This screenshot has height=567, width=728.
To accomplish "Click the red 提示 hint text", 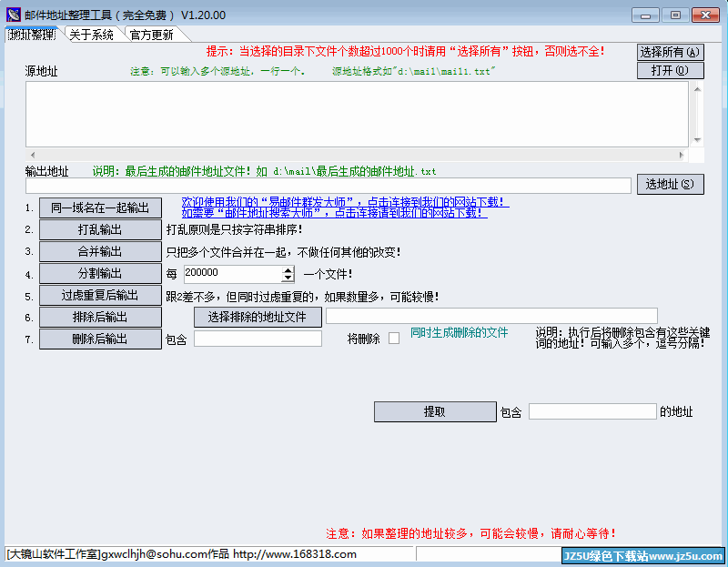I will pos(406,51).
